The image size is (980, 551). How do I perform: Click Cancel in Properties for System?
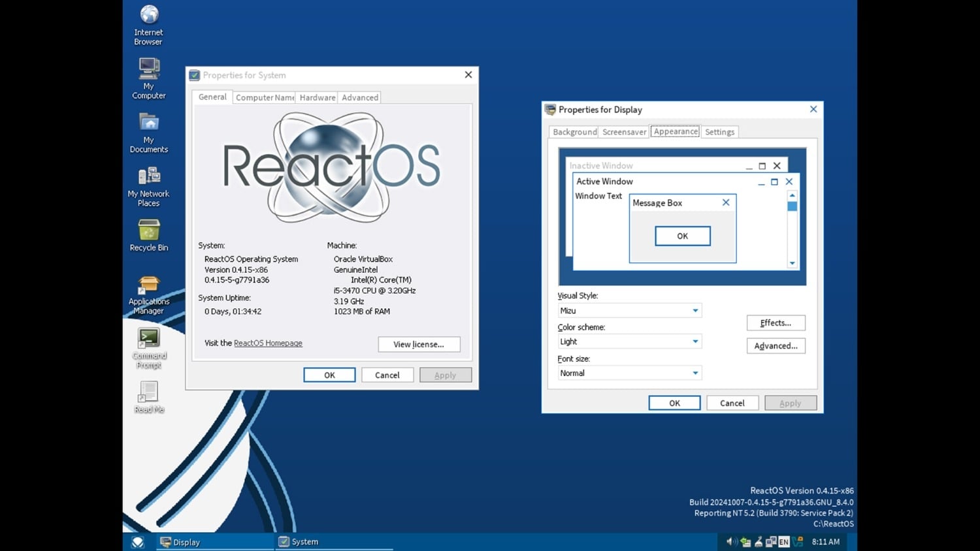click(x=387, y=375)
